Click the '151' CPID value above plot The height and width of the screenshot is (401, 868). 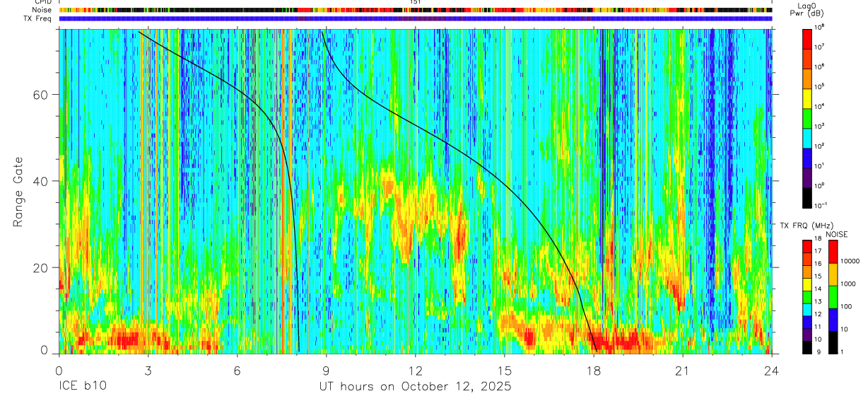pyautogui.click(x=416, y=3)
